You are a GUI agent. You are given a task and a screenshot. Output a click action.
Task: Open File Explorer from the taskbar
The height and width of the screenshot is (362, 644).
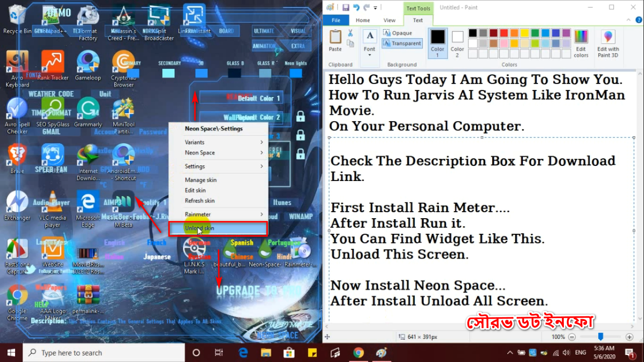[266, 353]
